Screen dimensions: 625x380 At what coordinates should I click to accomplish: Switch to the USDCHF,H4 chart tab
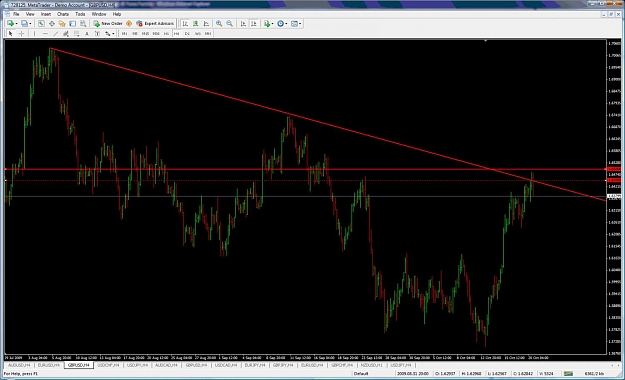[108, 365]
